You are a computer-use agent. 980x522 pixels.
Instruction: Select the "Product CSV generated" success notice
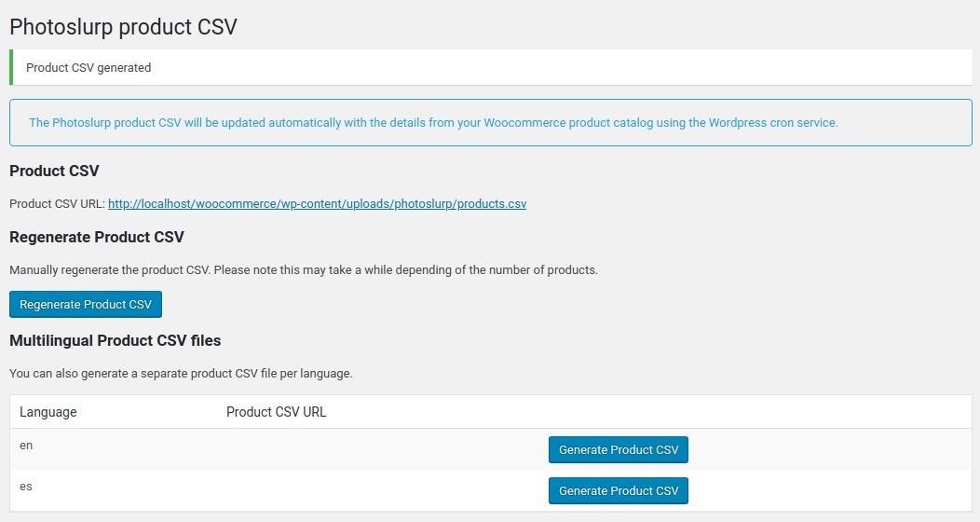88,67
